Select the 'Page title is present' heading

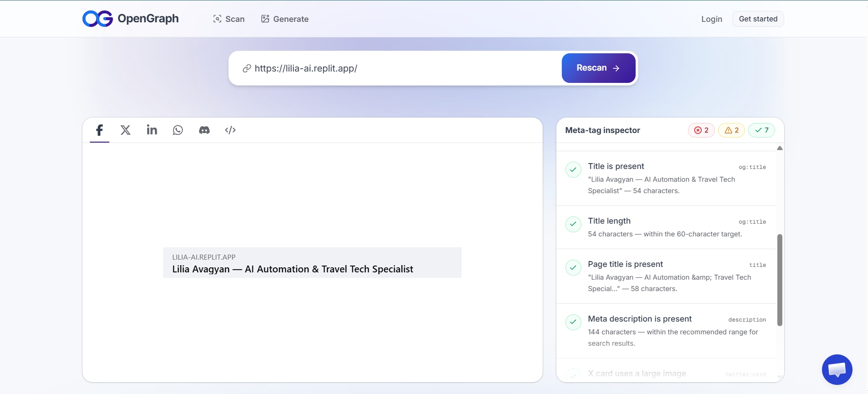coord(625,264)
